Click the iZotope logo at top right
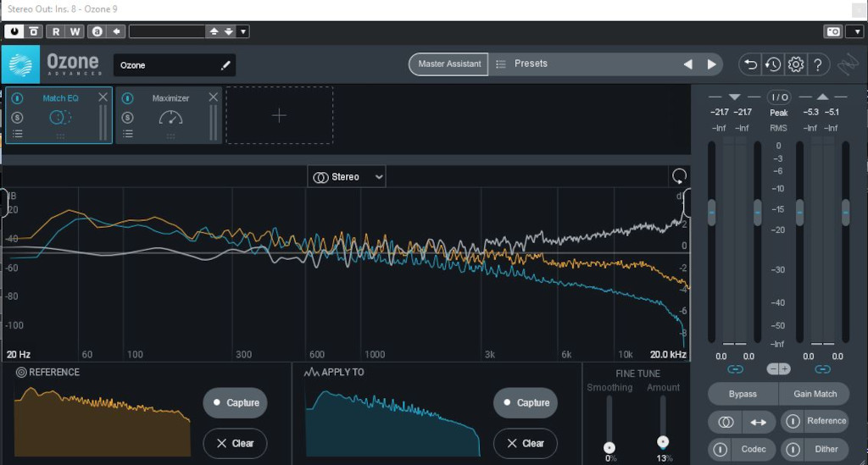Viewport: 868px width, 465px height. 848,64
